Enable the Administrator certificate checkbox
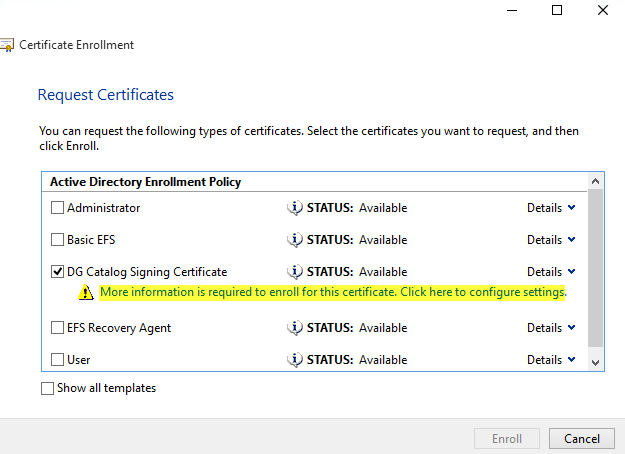625x454 pixels. [x=58, y=208]
